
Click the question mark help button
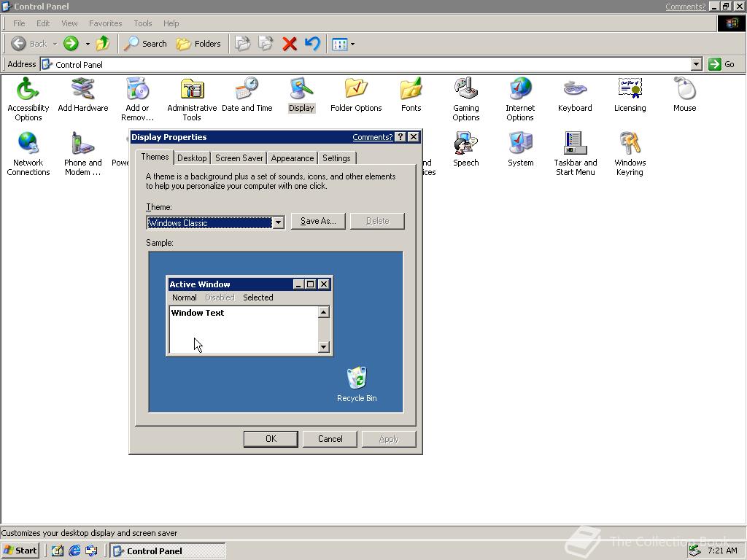click(x=400, y=137)
